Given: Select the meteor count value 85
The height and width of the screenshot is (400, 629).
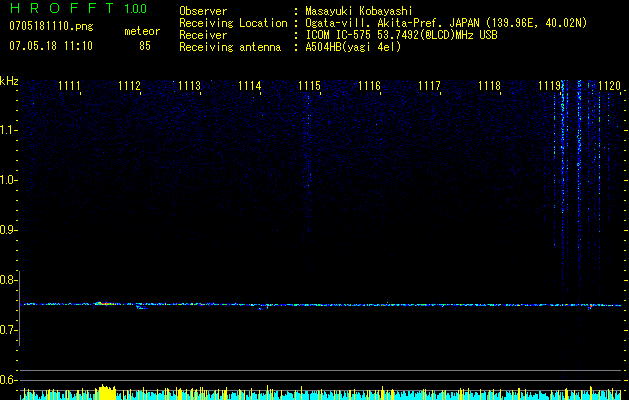Looking at the screenshot, I should (x=145, y=46).
